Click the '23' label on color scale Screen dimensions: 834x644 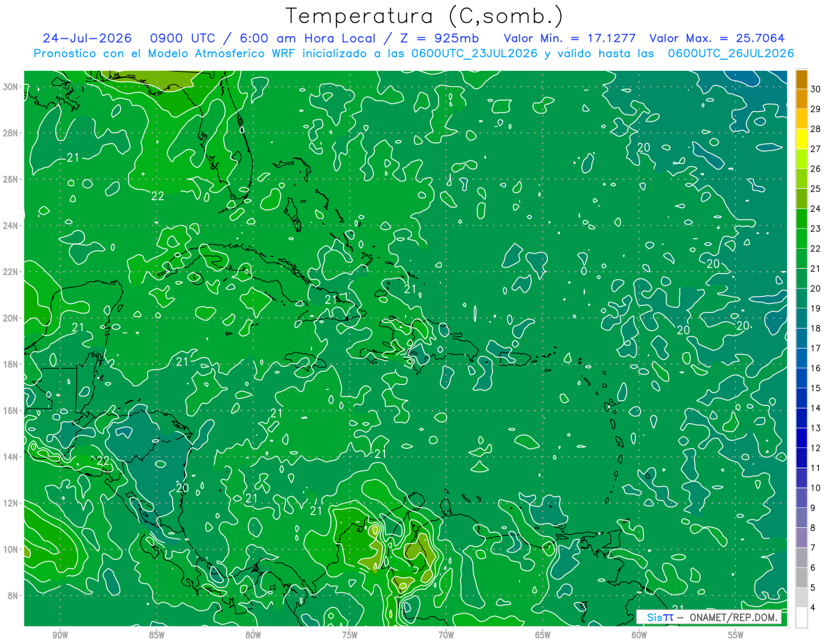pos(816,229)
